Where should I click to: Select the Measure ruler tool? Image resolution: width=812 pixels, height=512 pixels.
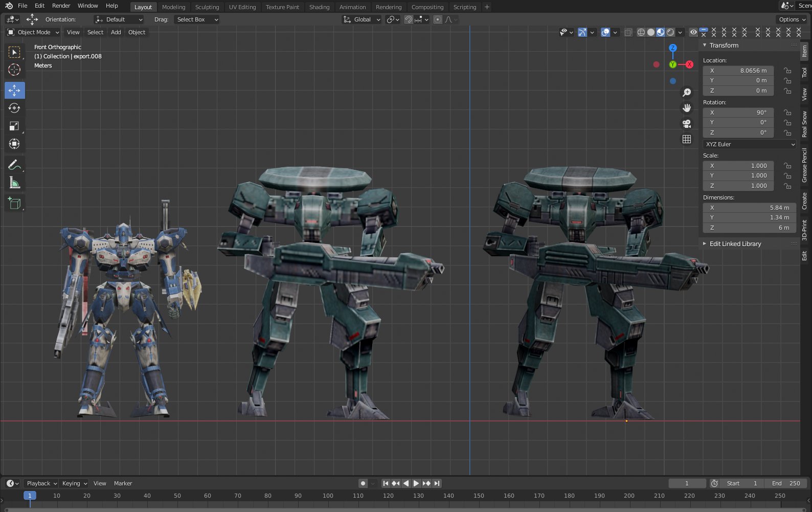click(x=14, y=183)
